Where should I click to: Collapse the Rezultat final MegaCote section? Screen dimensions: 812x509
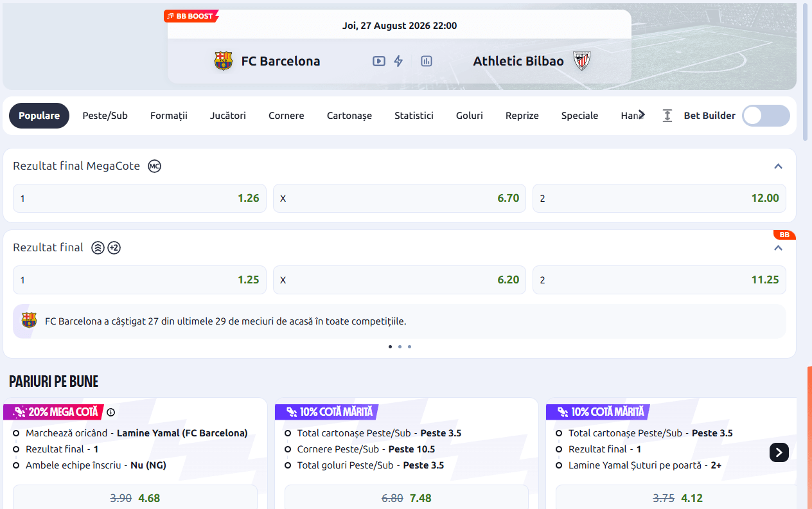pos(778,166)
